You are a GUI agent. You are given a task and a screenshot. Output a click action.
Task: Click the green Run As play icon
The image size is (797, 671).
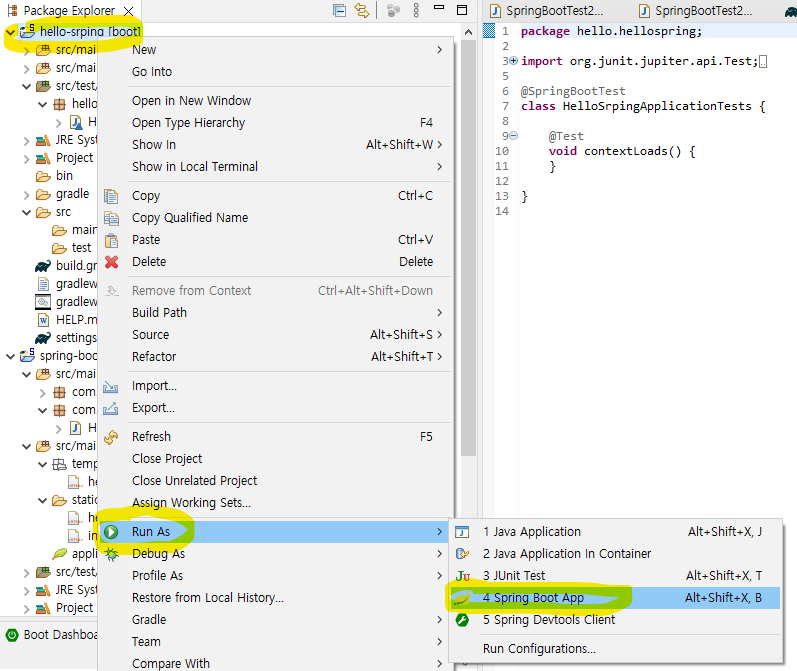click(111, 532)
